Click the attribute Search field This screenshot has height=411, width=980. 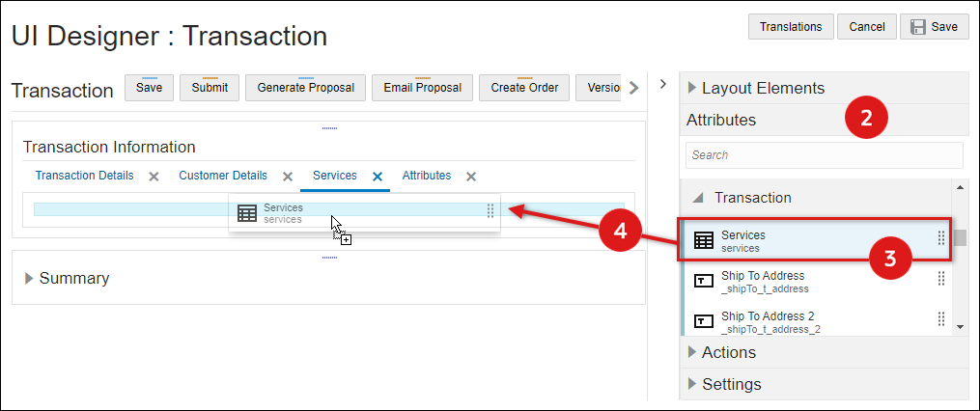tap(824, 155)
